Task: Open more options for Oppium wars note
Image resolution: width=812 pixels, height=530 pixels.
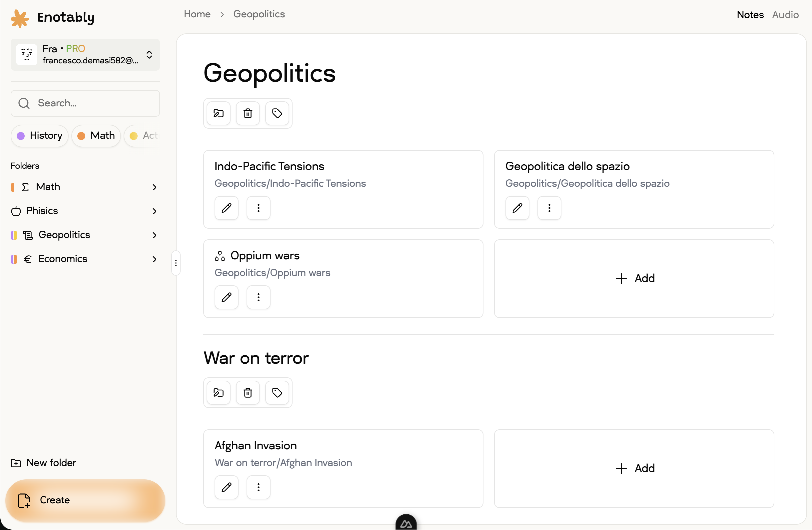Action: click(x=258, y=297)
